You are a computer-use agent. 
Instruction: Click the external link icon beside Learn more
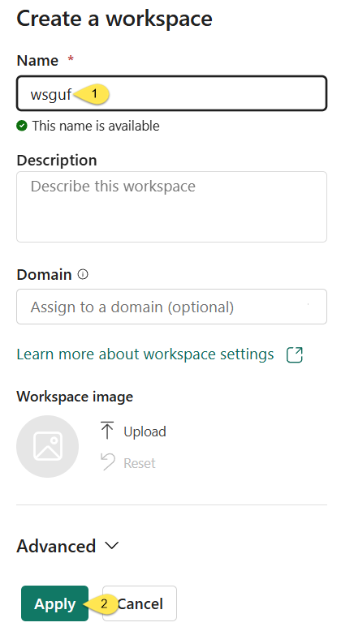click(x=295, y=355)
